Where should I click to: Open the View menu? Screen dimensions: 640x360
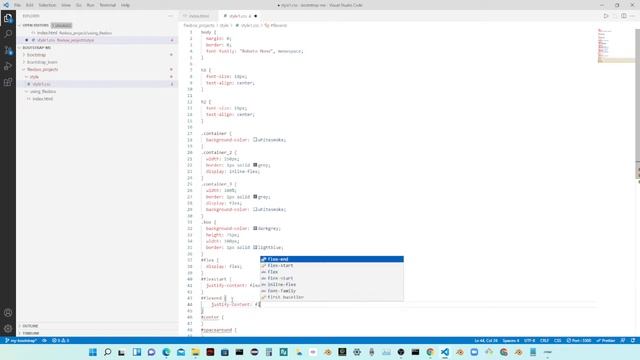pos(66,5)
